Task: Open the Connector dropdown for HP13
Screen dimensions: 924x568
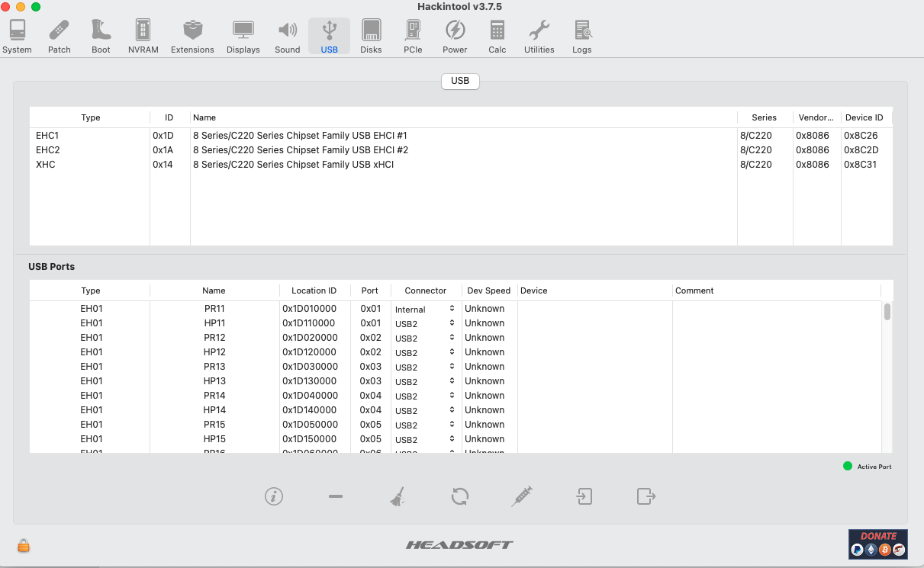Action: click(425, 382)
